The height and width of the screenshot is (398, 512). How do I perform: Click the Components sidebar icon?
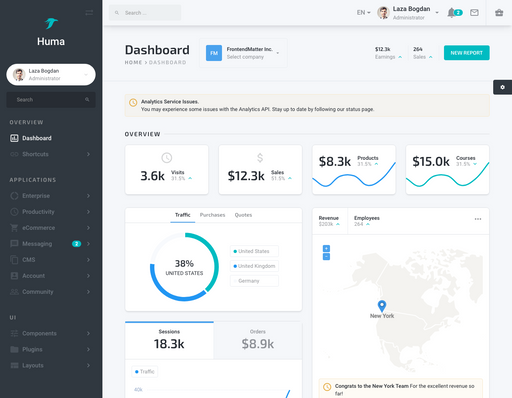coord(14,333)
